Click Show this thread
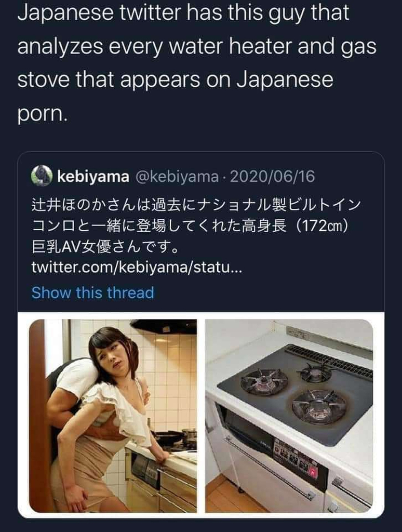 [92, 292]
